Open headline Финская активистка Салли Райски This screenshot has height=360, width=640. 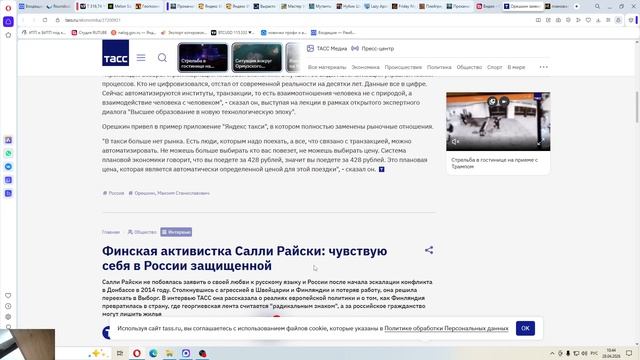[x=244, y=258]
